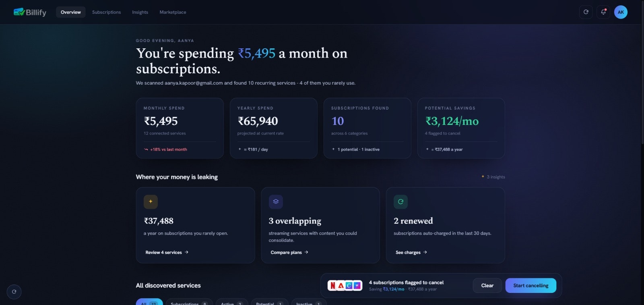Click the Canva icon in flagged bar
Viewport: 644px width, 305px height.
point(349,286)
